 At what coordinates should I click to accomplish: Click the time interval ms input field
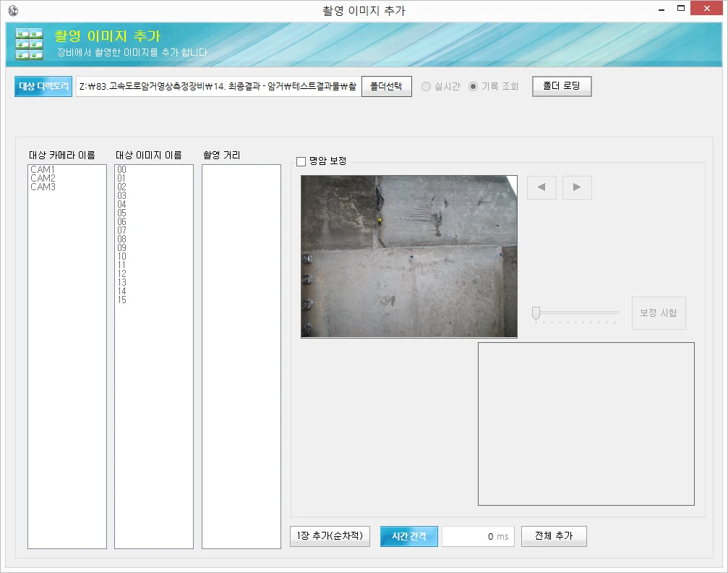point(478,536)
